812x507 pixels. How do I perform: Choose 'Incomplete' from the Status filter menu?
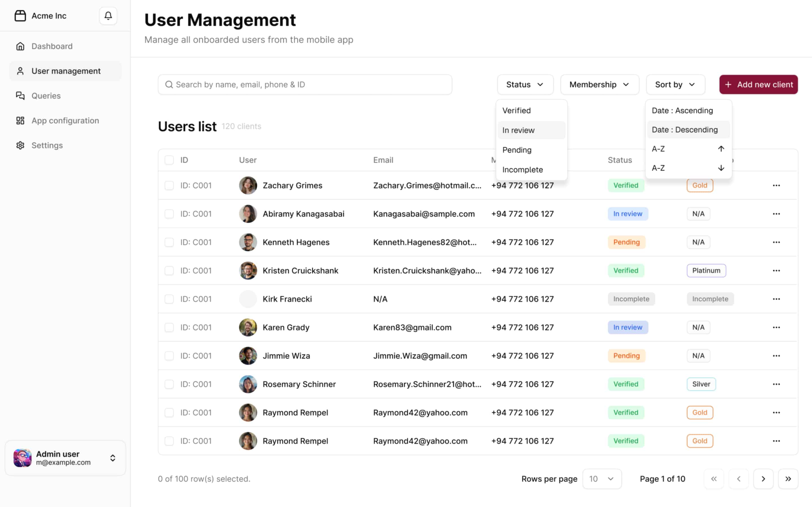[522, 169]
